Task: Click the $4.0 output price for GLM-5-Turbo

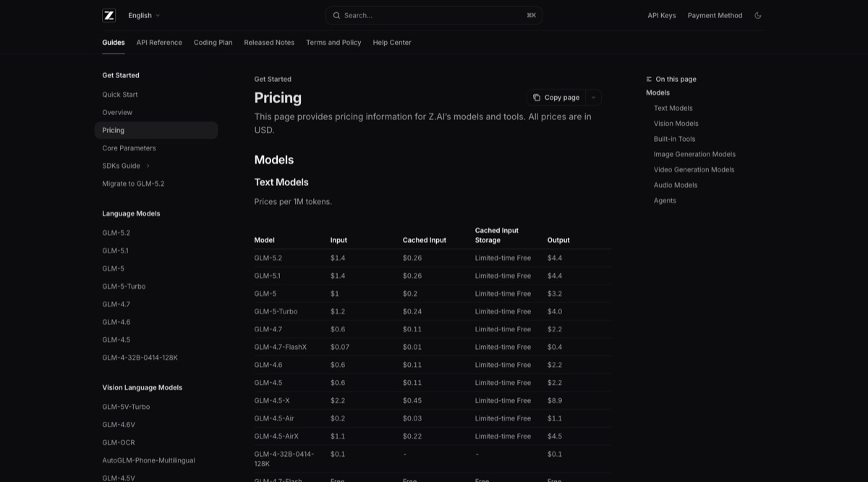Action: click(x=555, y=312)
